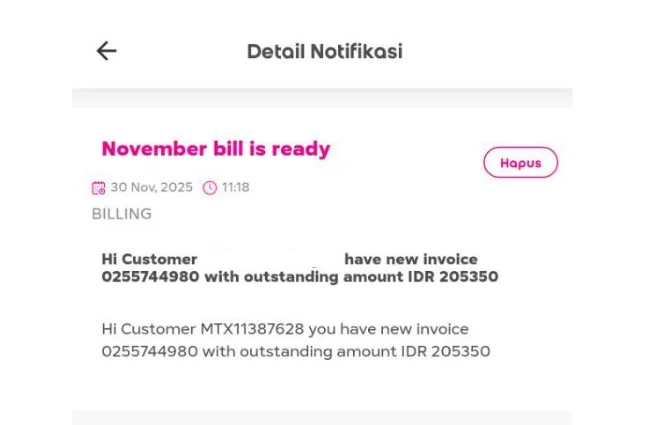650x425 pixels.
Task: Click the 11:18 time text
Action: pos(235,188)
